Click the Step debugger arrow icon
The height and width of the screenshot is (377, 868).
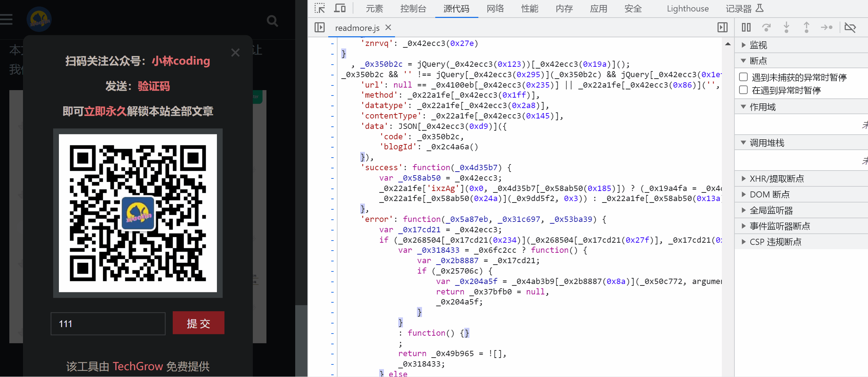tap(827, 27)
